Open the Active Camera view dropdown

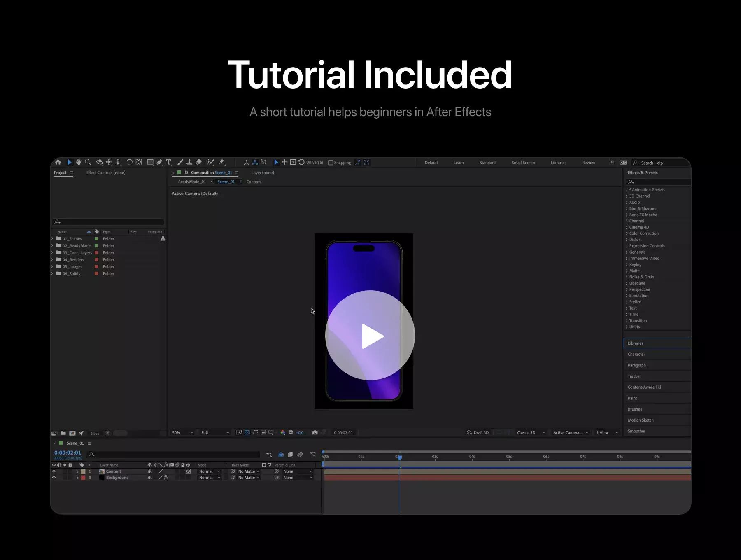[x=571, y=432]
